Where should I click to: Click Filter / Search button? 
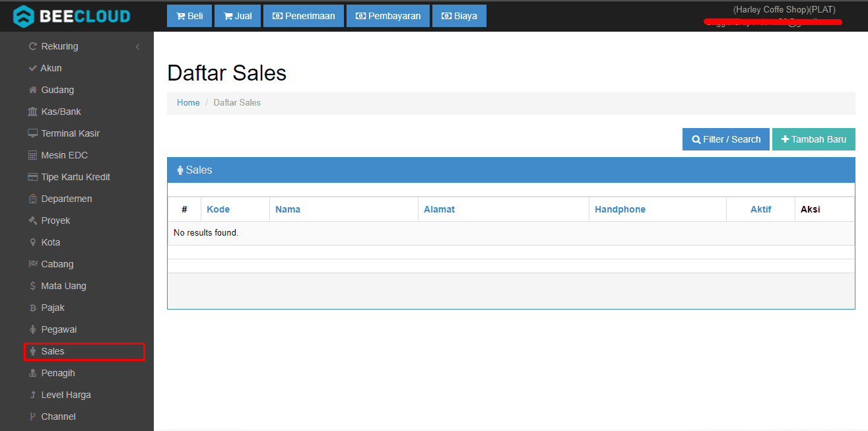726,139
